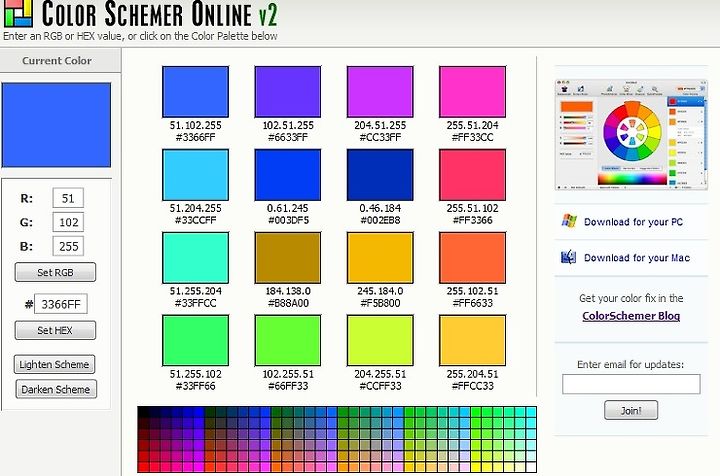Select the #B88A00 dark gold swatch

[288, 258]
